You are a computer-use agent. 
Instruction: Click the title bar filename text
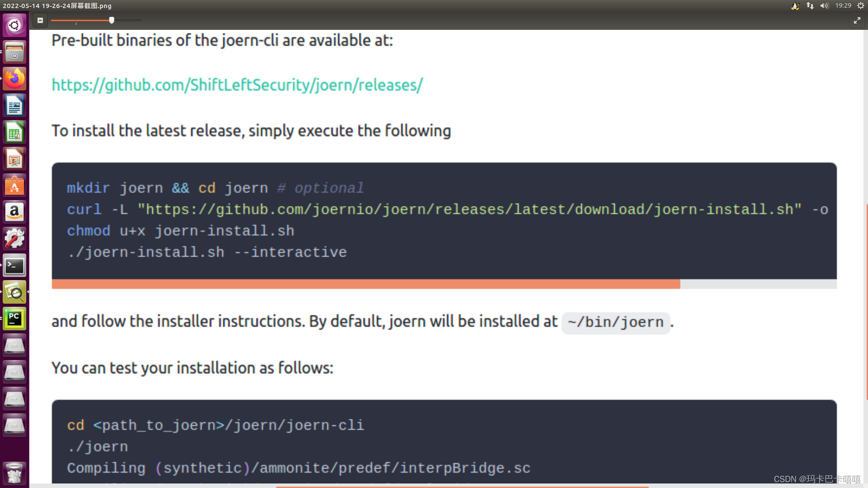tap(57, 5)
